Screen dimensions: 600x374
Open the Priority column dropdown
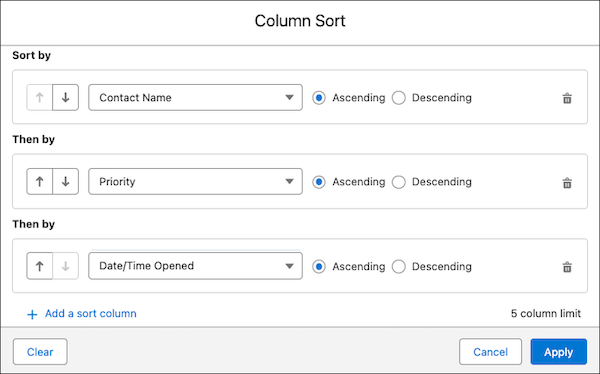(x=195, y=181)
